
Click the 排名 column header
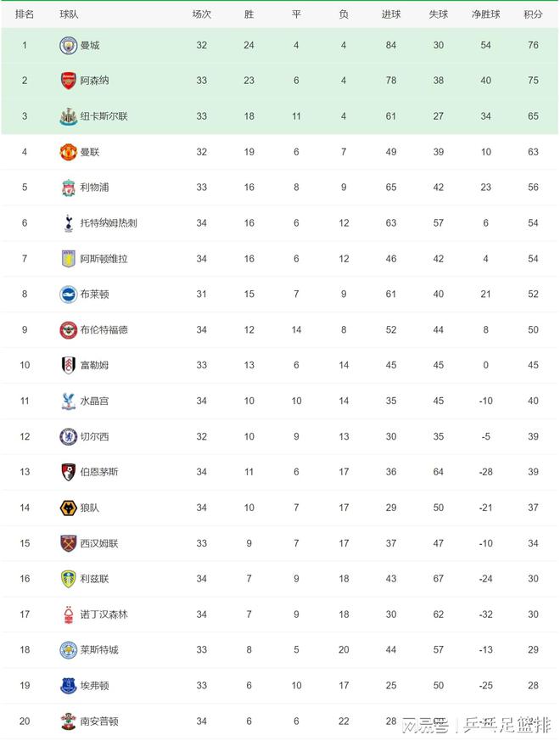[x=25, y=14]
